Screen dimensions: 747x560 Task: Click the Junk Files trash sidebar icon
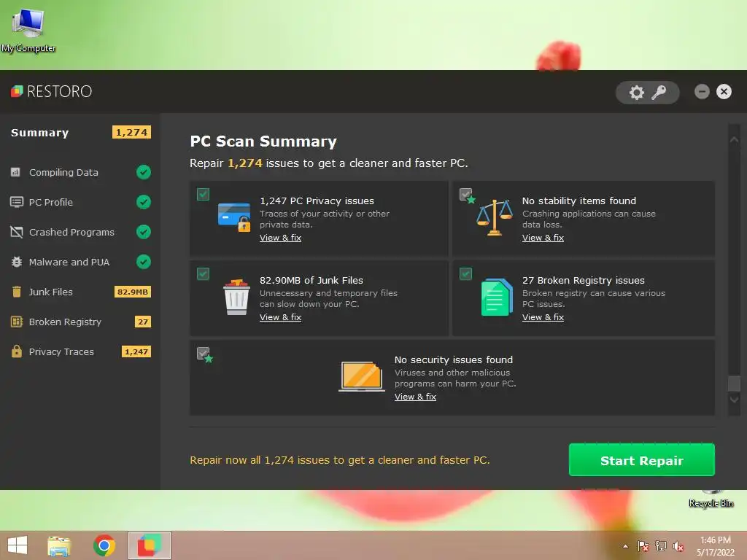tap(17, 292)
